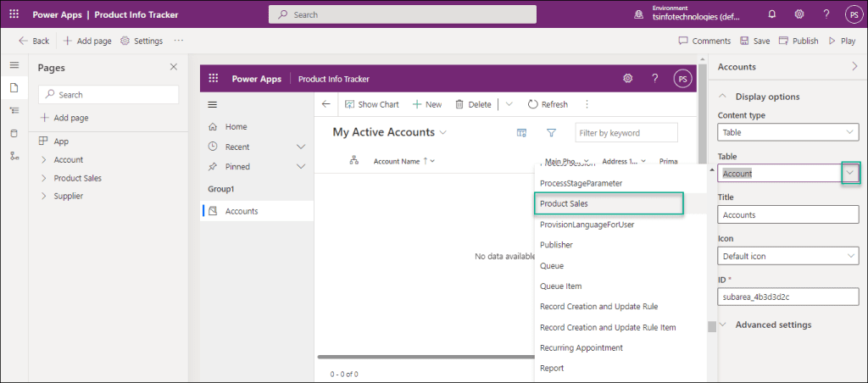Viewport: 868px width, 383px height.
Task: Select the Automation icon in left rail
Action: 14,156
